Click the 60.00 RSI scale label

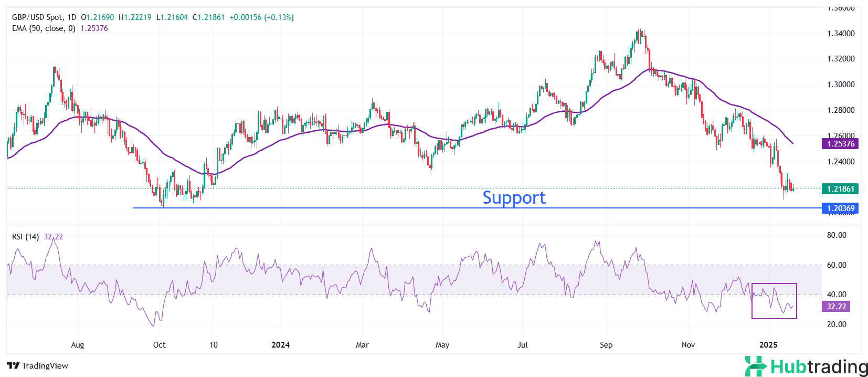pyautogui.click(x=837, y=265)
